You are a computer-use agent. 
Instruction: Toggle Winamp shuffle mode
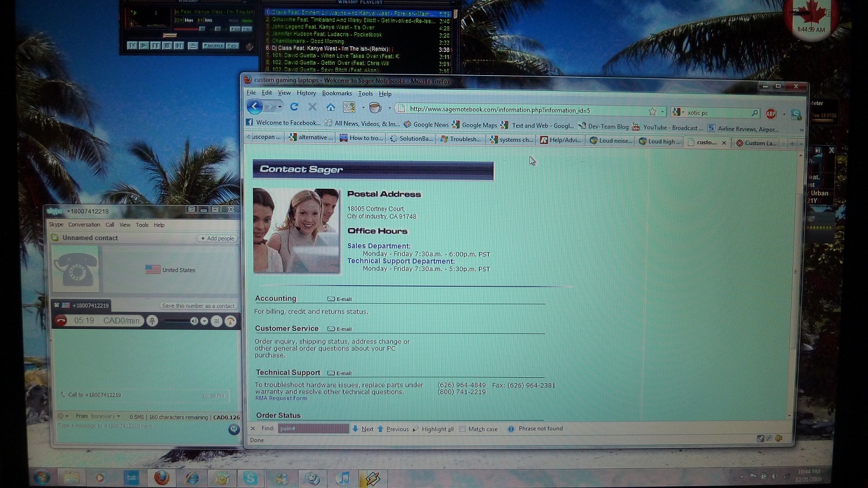213,45
